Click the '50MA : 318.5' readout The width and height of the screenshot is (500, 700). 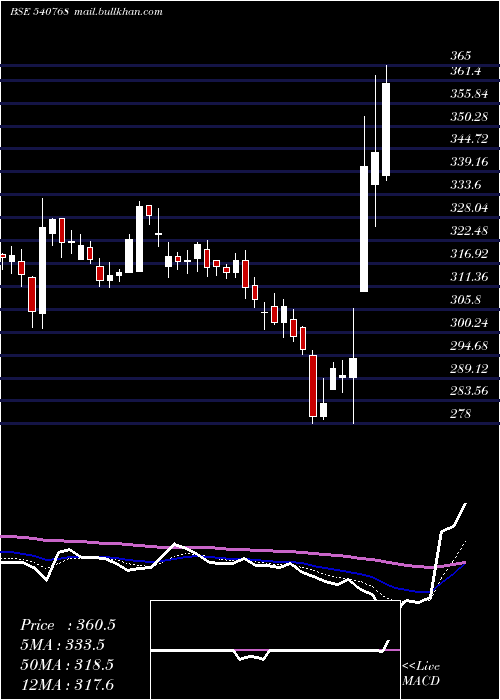[67, 665]
